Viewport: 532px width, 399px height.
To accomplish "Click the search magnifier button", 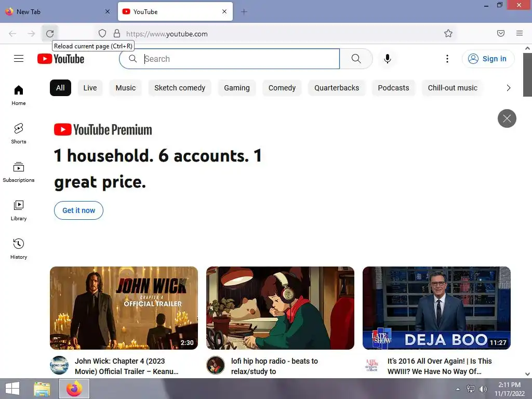I will pyautogui.click(x=356, y=59).
